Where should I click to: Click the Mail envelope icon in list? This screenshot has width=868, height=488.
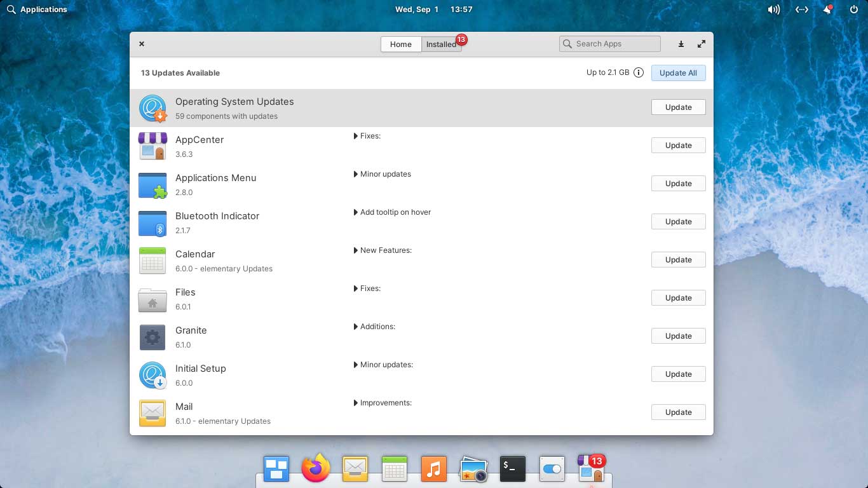(x=153, y=413)
